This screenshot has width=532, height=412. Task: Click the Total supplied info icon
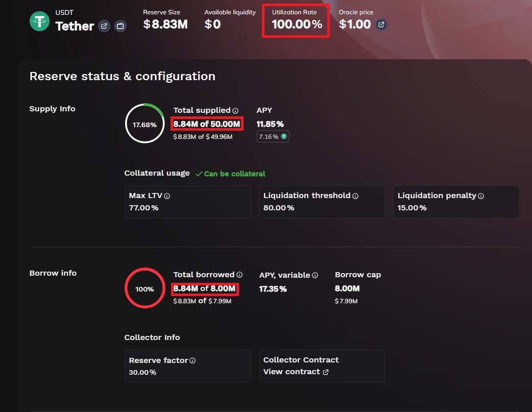pyautogui.click(x=235, y=110)
